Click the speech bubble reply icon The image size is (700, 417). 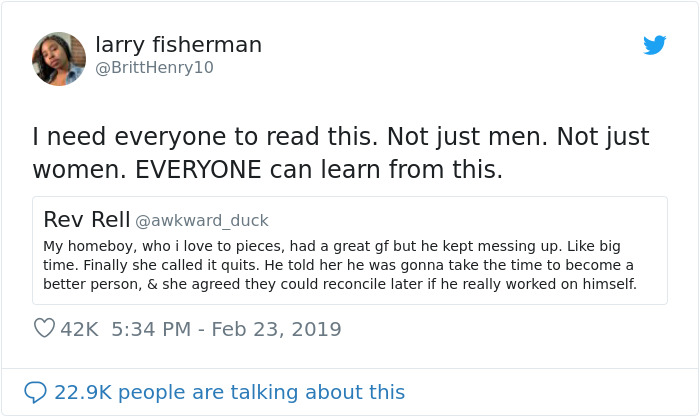coord(35,392)
